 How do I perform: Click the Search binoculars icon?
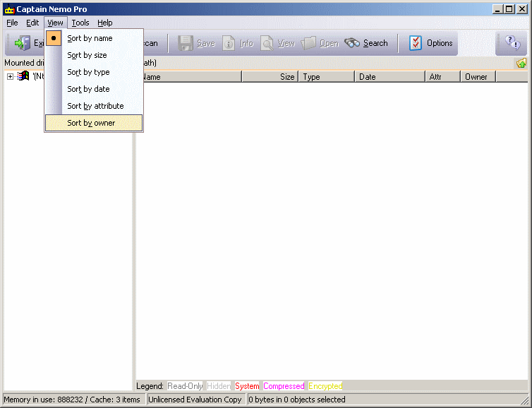click(x=352, y=43)
